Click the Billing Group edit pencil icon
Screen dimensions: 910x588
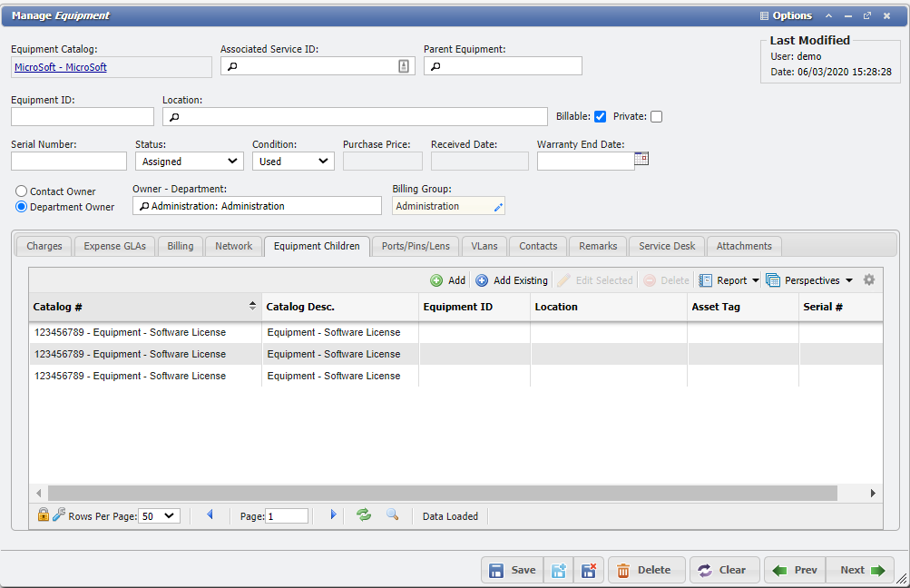[497, 207]
